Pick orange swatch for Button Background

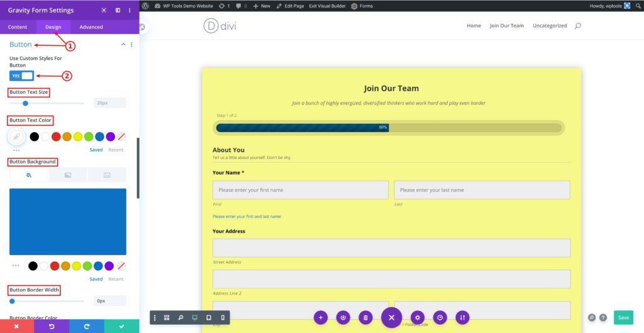tap(65, 266)
